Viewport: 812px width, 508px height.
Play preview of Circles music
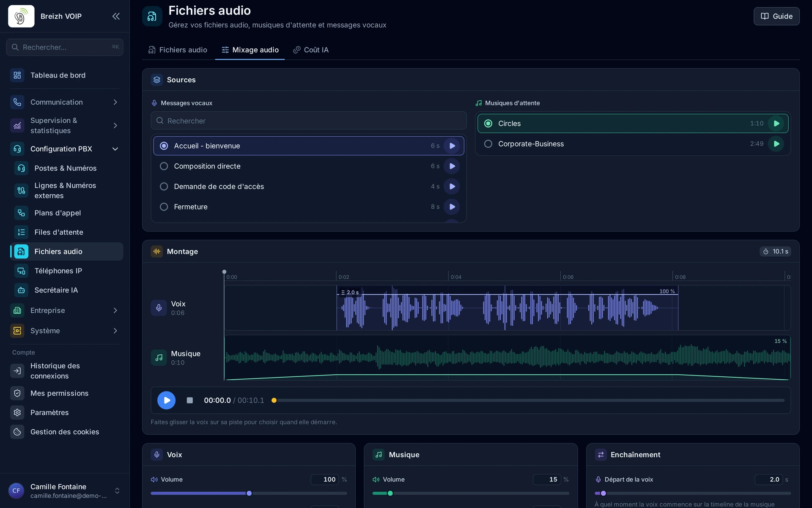[x=776, y=124]
